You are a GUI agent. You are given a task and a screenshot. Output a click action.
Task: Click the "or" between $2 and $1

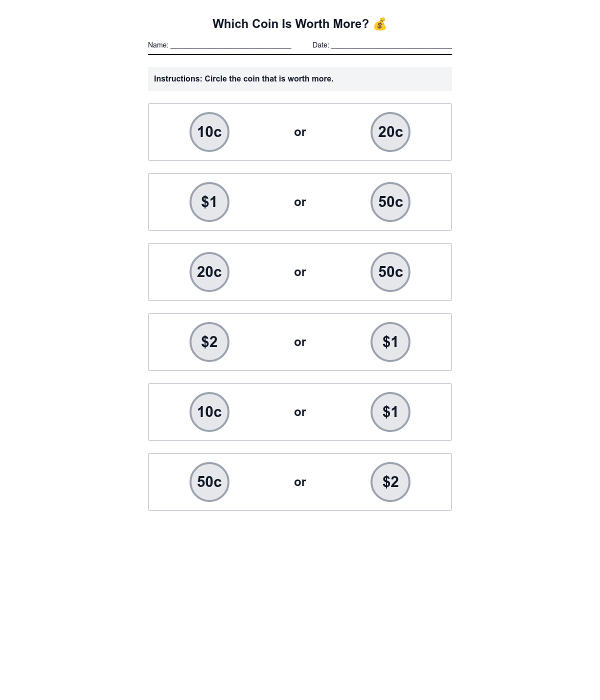click(300, 342)
